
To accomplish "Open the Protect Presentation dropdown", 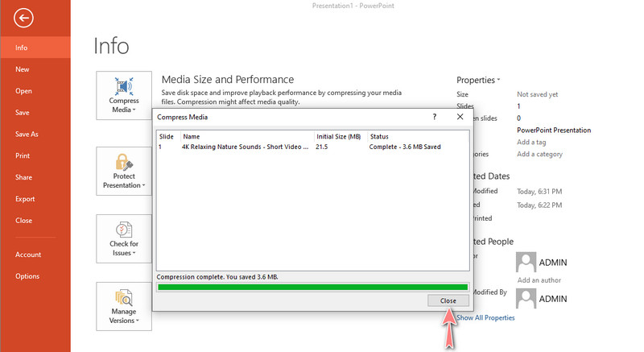I will click(123, 171).
